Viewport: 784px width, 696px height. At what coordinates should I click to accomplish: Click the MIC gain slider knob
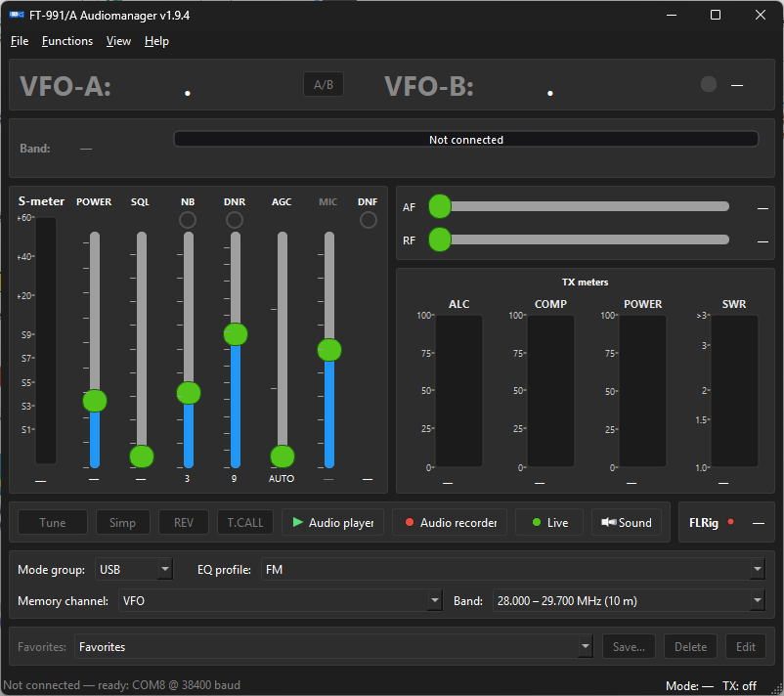329,350
